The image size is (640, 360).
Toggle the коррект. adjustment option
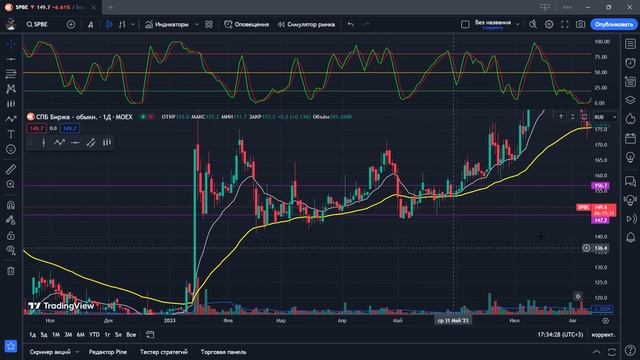coord(603,335)
